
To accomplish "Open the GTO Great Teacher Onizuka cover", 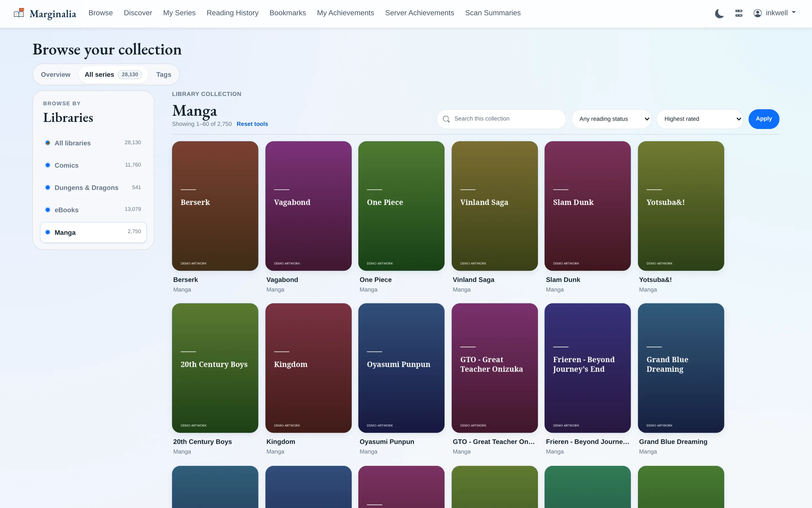I will (495, 368).
